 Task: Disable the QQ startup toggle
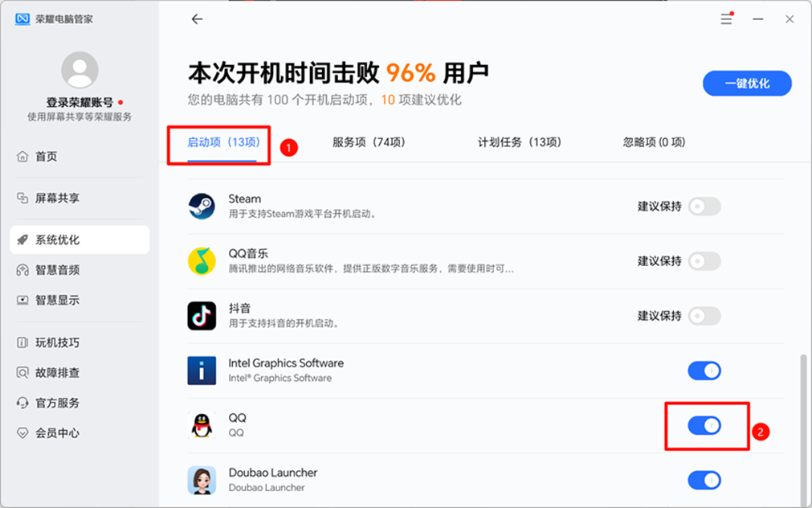[x=704, y=425]
